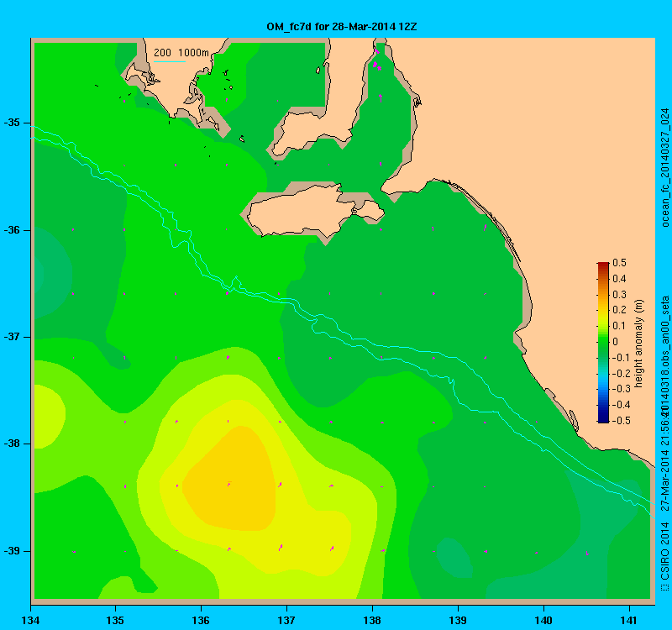Viewport: 672px width, 630px height.
Task: Click the '-0.2' color bar label
Action: [x=621, y=373]
